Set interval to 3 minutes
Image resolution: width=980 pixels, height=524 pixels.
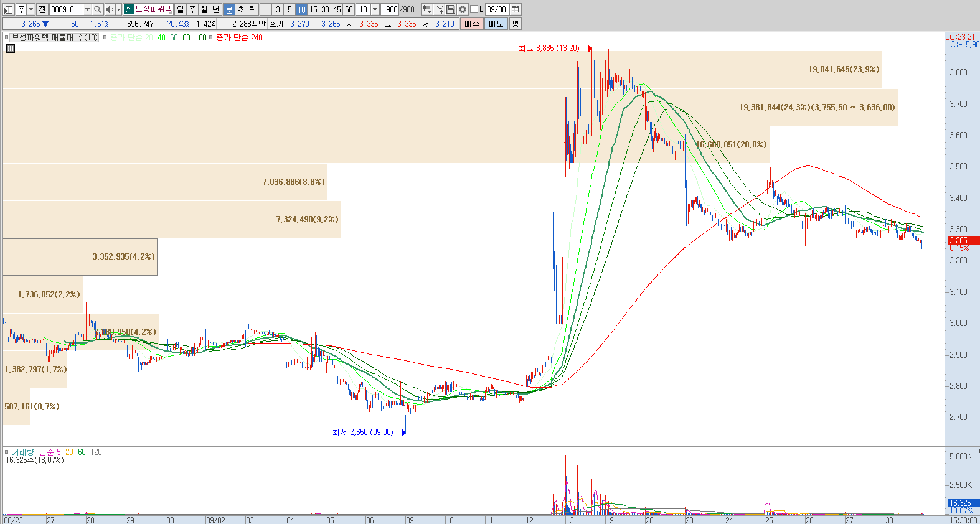click(278, 9)
